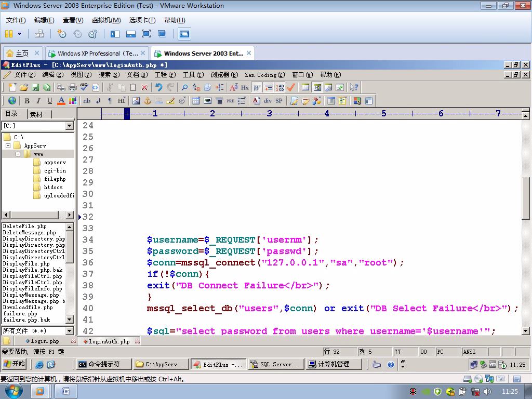Create a new document in EditPlus toolbar
The height and width of the screenshot is (399, 532).
pyautogui.click(x=12, y=87)
